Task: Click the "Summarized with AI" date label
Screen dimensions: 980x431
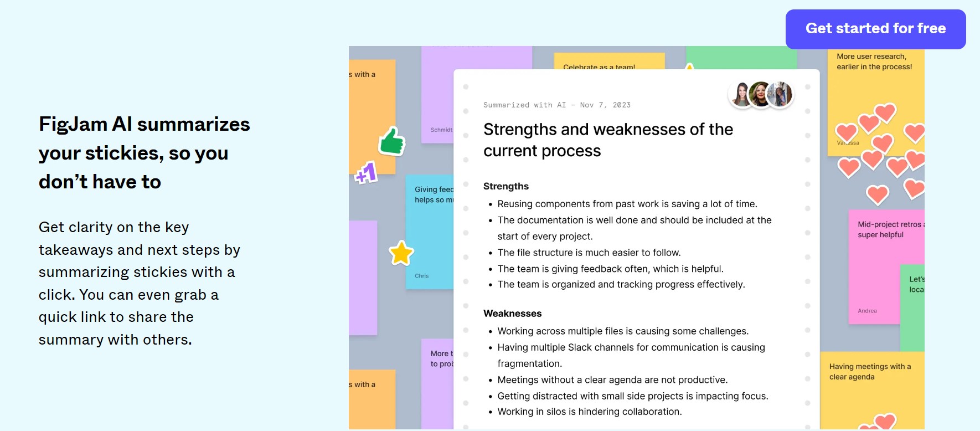Action: [x=556, y=105]
